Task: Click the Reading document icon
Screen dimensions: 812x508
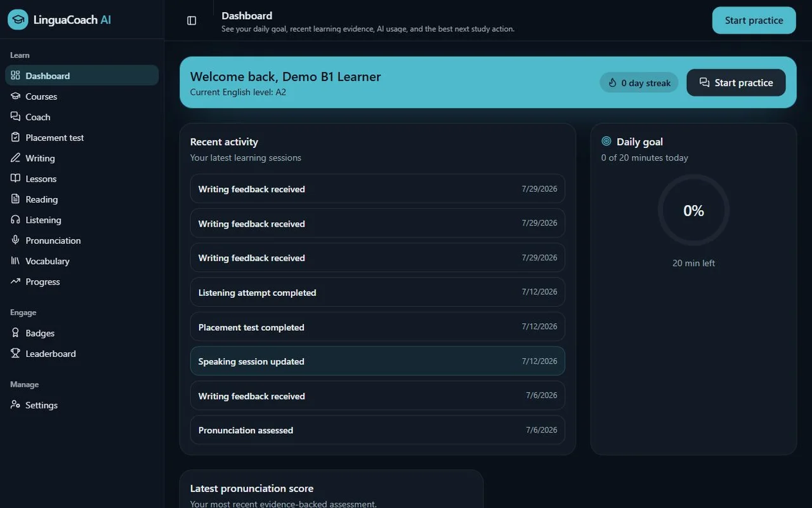Action: 15,199
